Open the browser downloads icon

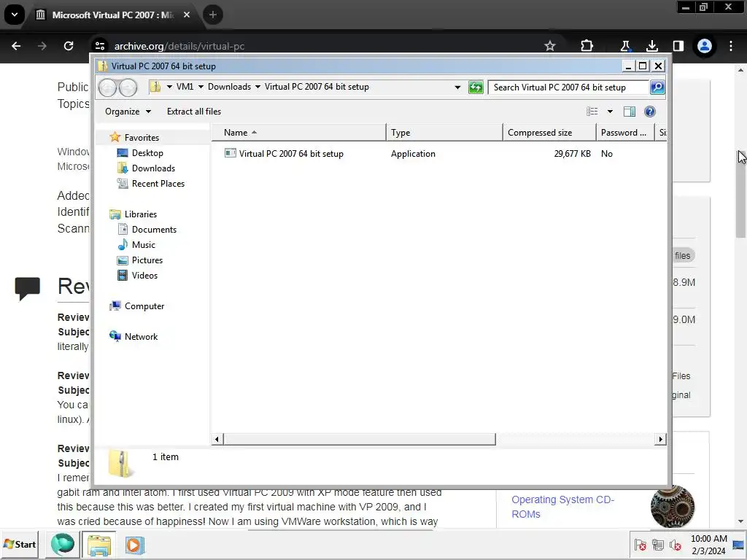pos(651,46)
